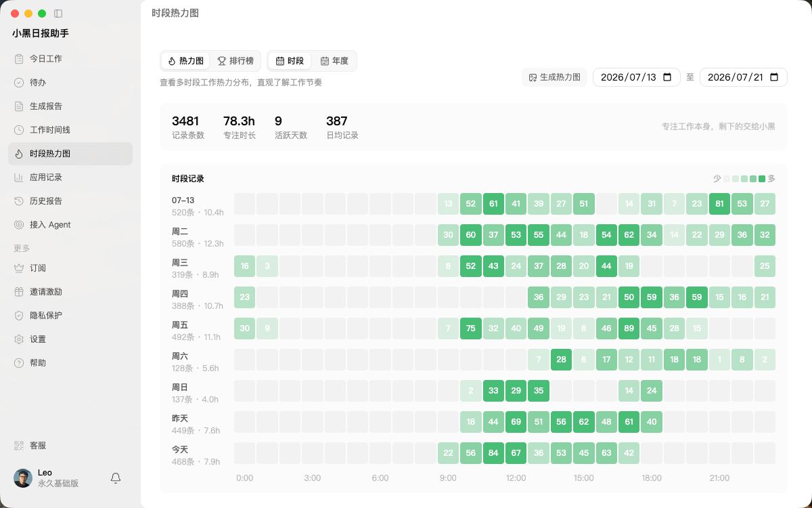The image size is (812, 508).
Task: Click heatmap cell 69 in 昨天 row
Action: point(516,422)
